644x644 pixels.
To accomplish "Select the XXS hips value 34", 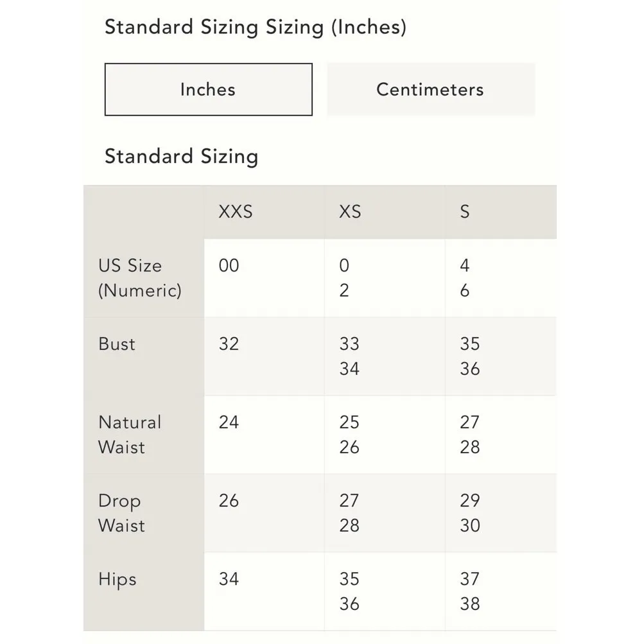I will pyautogui.click(x=229, y=579).
